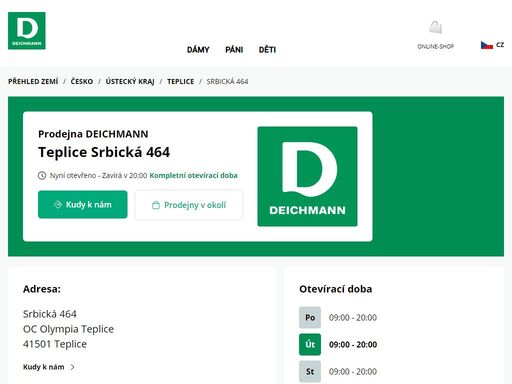Go to the ČESKO breadcrumb
Screen dimensions: 512x384
[82, 81]
